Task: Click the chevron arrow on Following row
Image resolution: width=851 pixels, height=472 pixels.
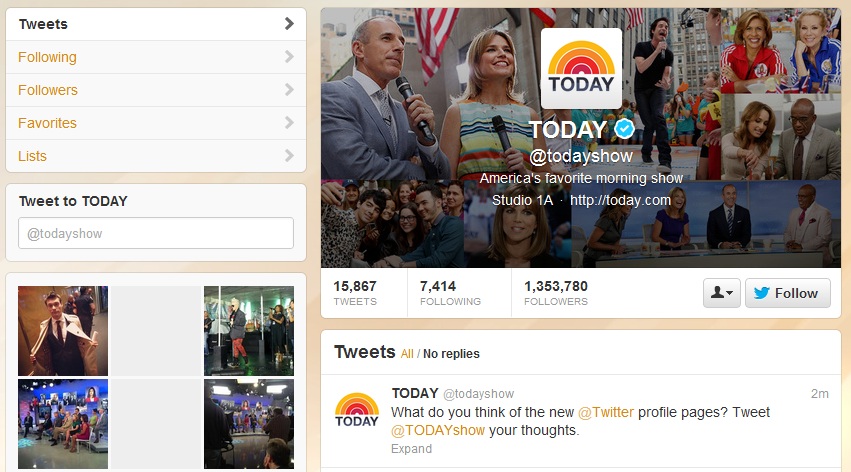Action: [x=289, y=57]
